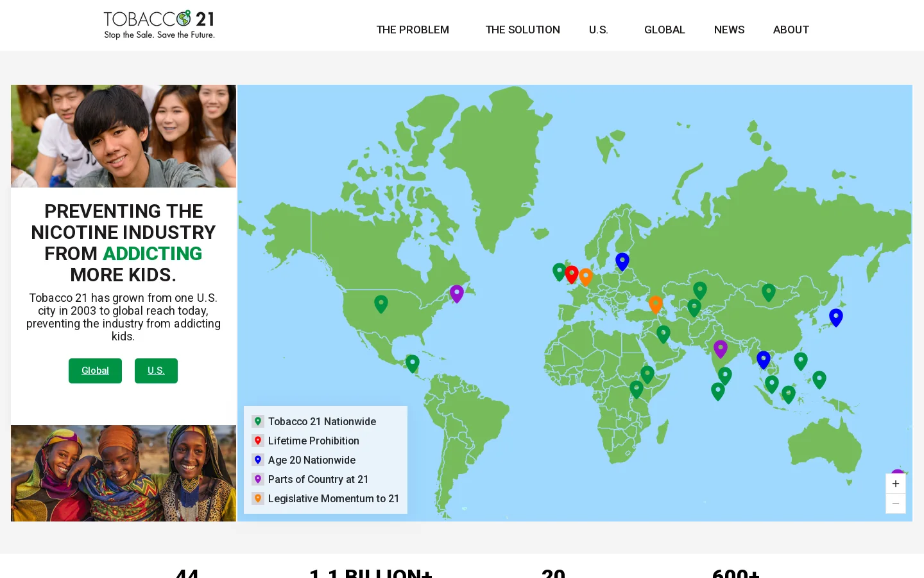Click the green pin on the Arabian Peninsula
The image size is (924, 578).
coord(663,334)
